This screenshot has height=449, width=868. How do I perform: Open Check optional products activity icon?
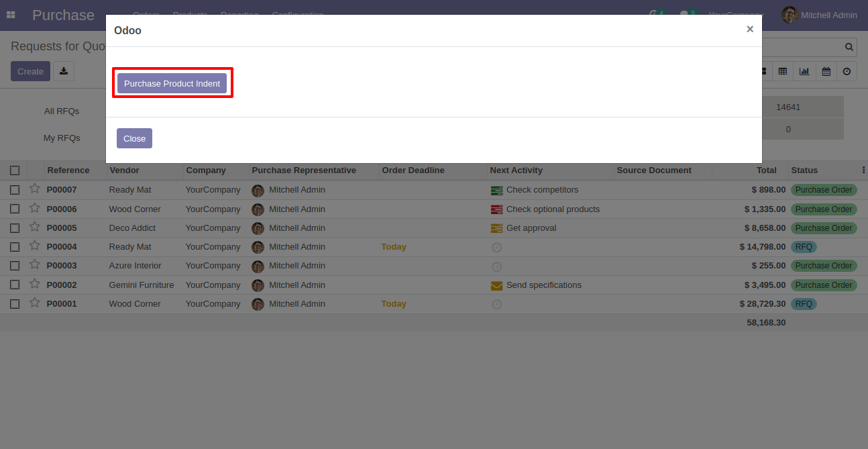[x=496, y=209]
